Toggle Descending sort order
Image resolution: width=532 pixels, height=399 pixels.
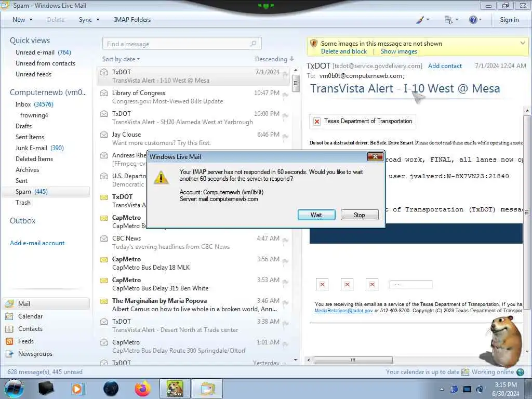[274, 59]
